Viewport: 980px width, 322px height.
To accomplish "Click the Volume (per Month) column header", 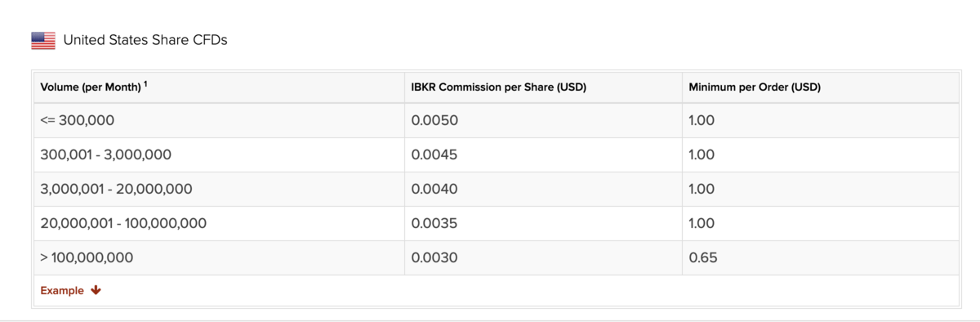I will tap(91, 87).
